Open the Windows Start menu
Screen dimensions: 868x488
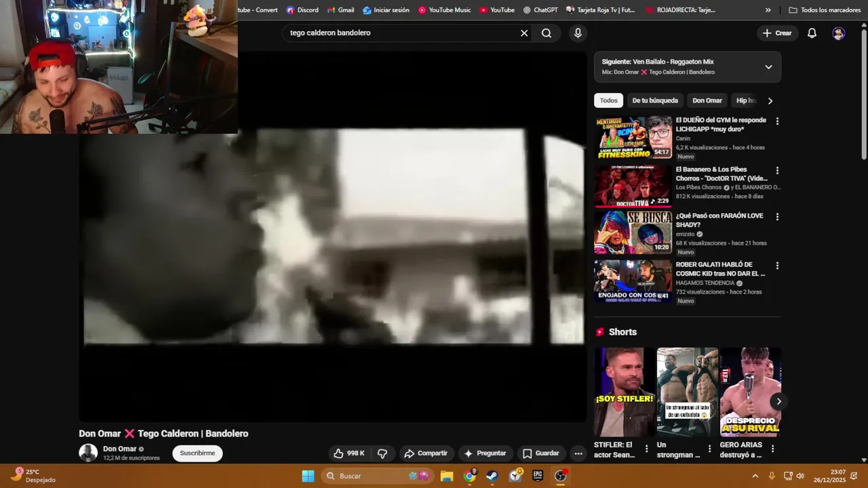(x=308, y=476)
